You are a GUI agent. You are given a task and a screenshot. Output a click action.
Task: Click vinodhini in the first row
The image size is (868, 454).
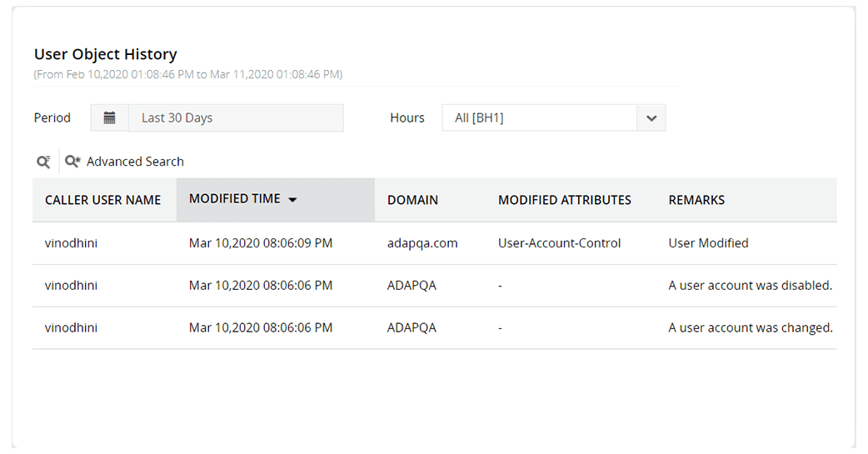click(x=71, y=243)
